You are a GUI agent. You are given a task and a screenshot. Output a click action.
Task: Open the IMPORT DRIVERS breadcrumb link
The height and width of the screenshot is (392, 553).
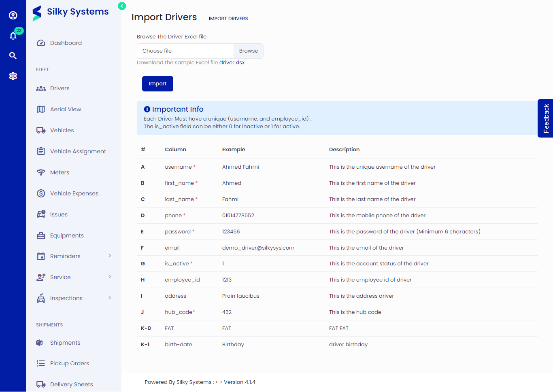coord(228,18)
